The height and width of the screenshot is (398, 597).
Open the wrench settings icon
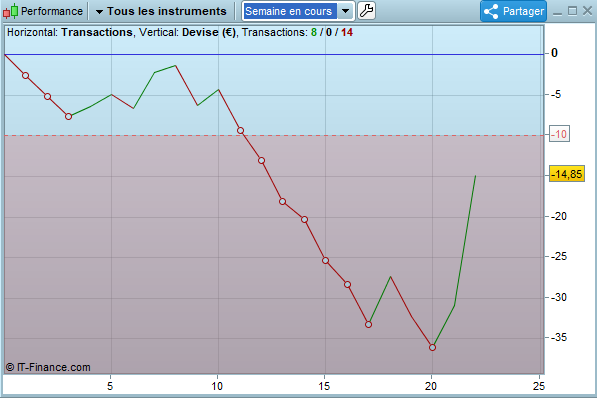pos(366,11)
